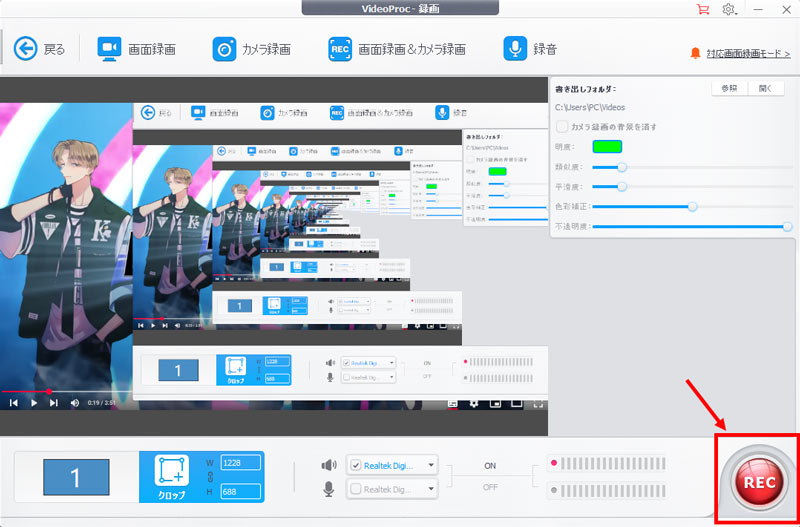
Task: Select the 画面録画＆カメラ録画 mode
Action: [x=397, y=49]
